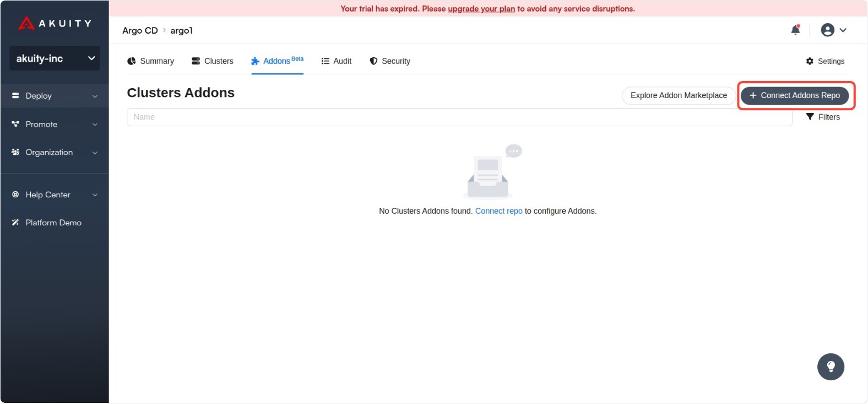Expand the account menu chevron
This screenshot has height=404, width=868.
click(x=843, y=30)
